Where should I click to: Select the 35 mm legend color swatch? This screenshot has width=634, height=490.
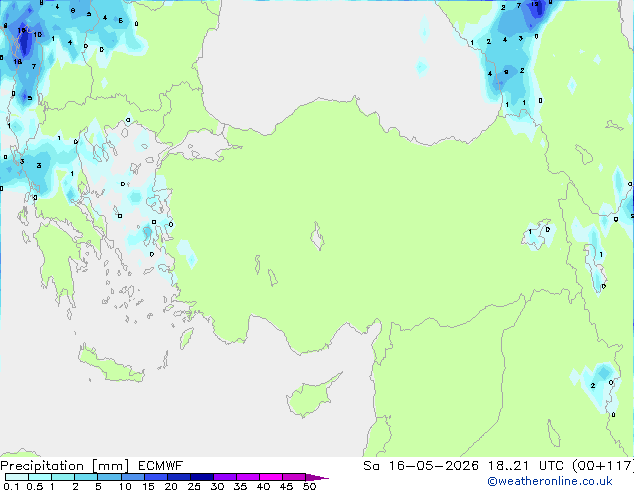(247, 477)
